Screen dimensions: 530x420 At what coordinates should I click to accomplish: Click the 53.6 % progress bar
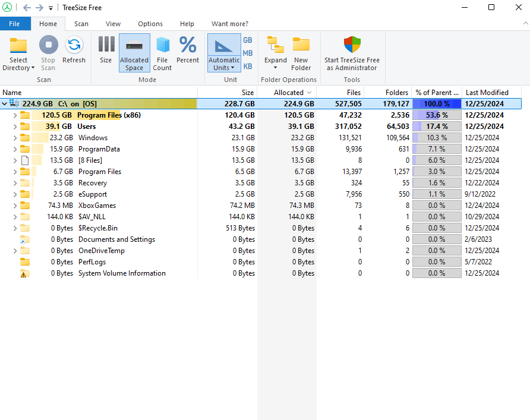pos(437,115)
